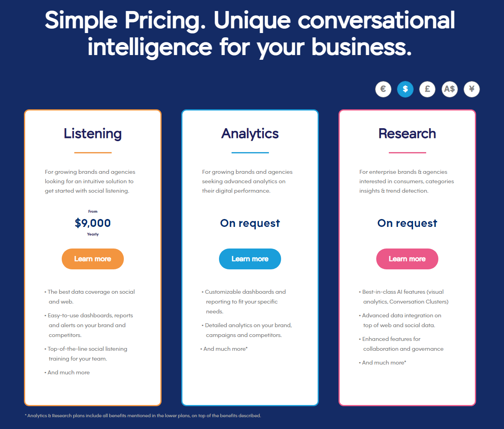Switch pricing to Japanese Yen

click(472, 89)
